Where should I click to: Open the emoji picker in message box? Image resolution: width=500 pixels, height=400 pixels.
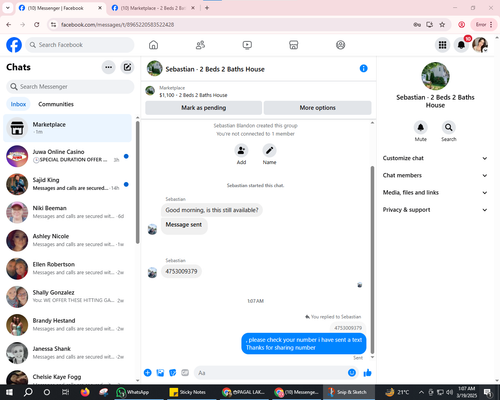click(352, 373)
